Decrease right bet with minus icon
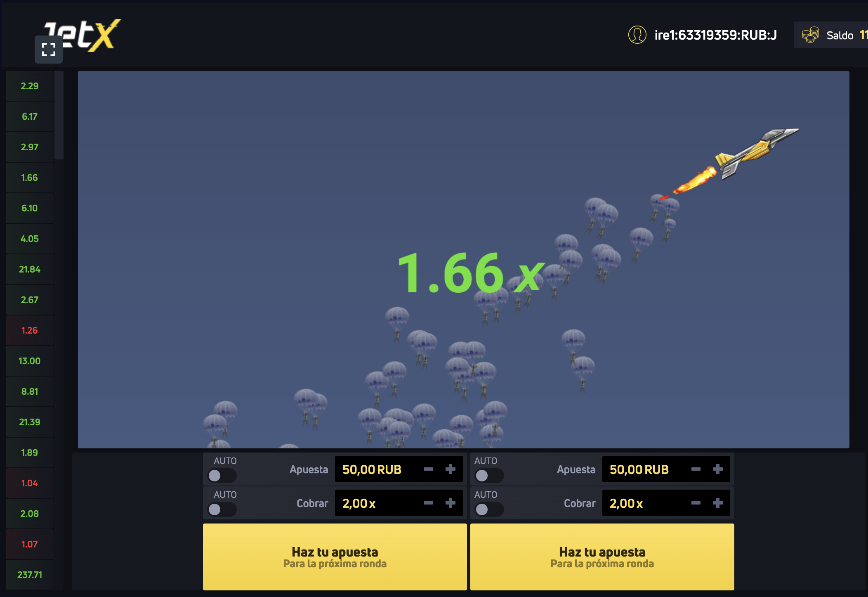Screen dimensions: 868x597 (x=696, y=469)
